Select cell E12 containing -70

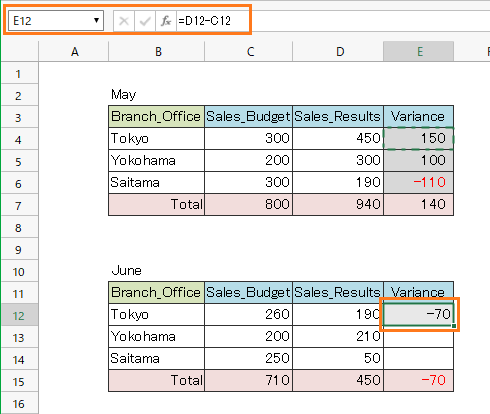(419, 314)
